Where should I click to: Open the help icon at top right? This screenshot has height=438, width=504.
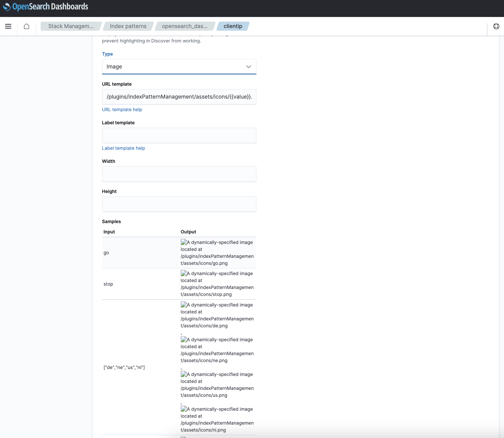496,26
